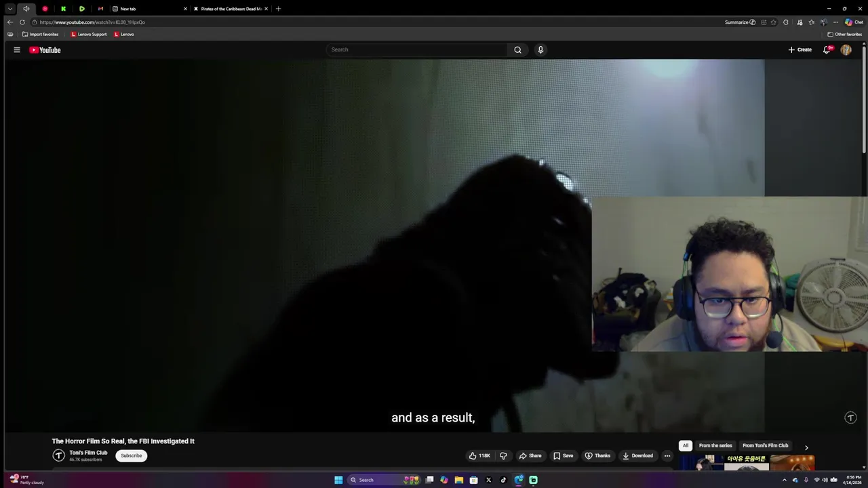Click the channel watermark on the video
Viewport: 868px width, 488px height.
(x=850, y=418)
